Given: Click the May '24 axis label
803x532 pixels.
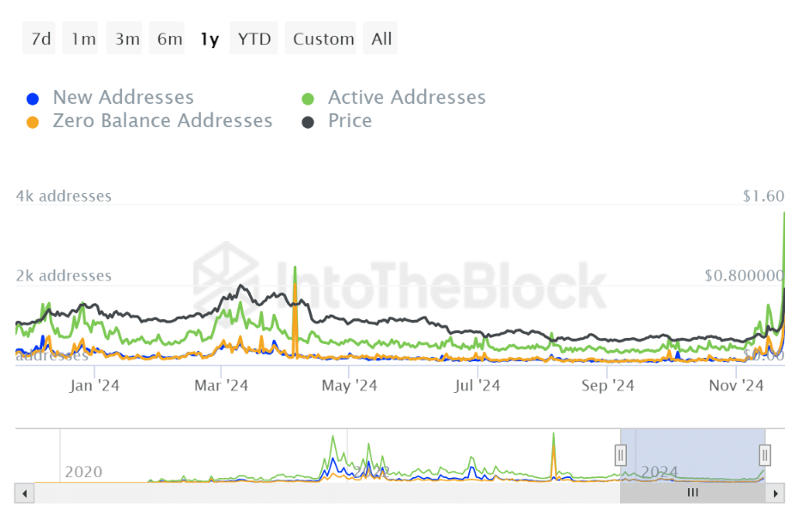Looking at the screenshot, I should [350, 385].
